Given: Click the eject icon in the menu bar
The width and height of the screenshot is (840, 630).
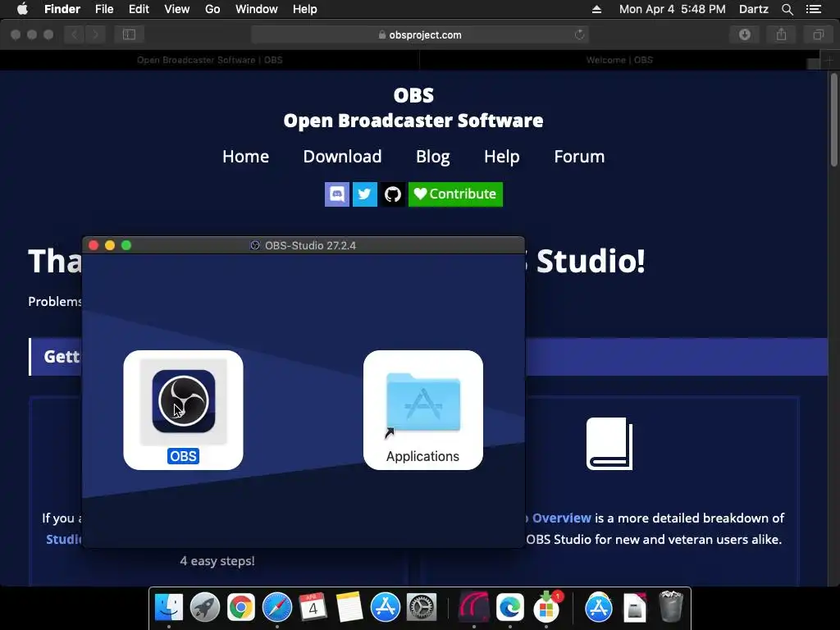Looking at the screenshot, I should [597, 9].
